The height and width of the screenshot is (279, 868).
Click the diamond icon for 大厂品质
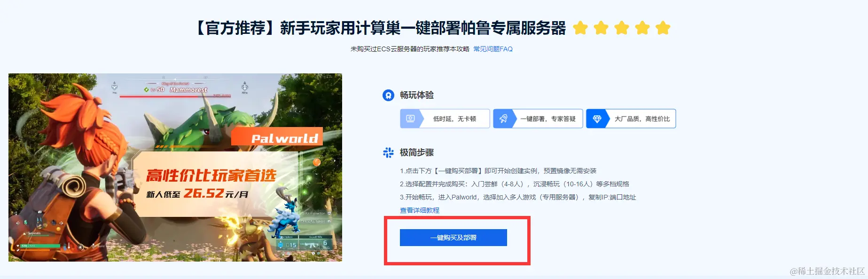point(597,119)
